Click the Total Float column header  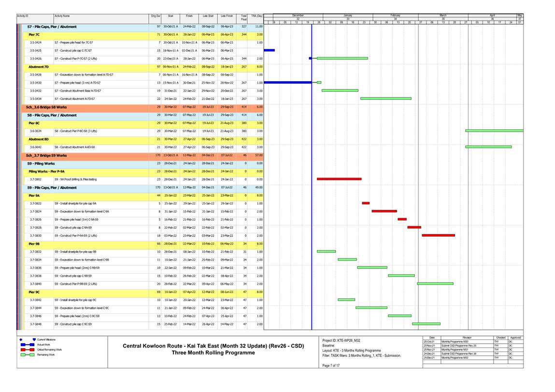(243, 18)
